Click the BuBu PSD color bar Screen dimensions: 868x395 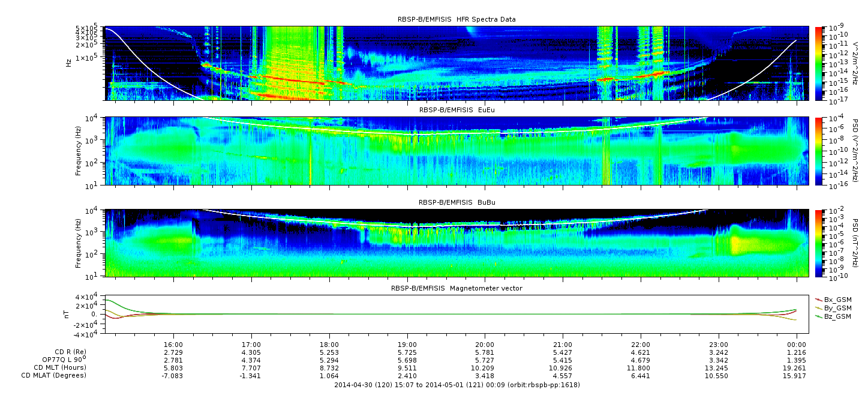coord(818,243)
